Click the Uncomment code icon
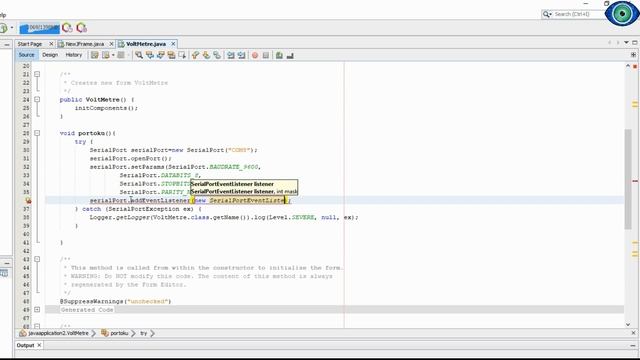The image size is (640, 360). pyautogui.click(x=290, y=55)
